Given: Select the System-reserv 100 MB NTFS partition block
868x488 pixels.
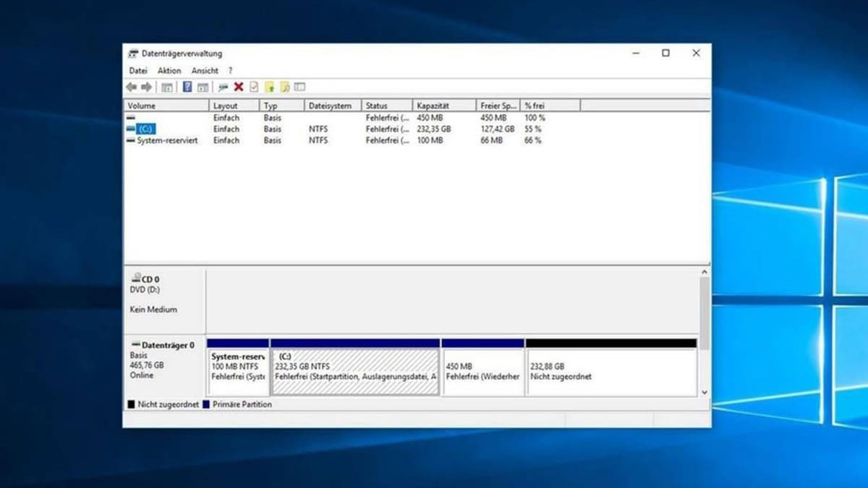Looking at the screenshot, I should click(x=238, y=367).
